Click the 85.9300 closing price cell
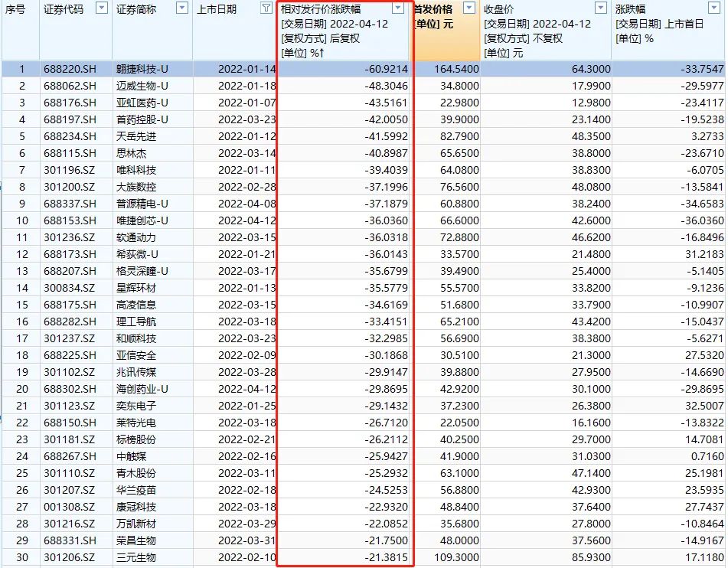 point(591,557)
